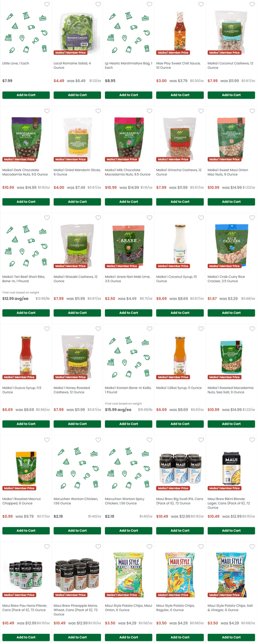Heart the Maika'i Coconut Syrup product
The width and height of the screenshot is (257, 644).
pyautogui.click(x=201, y=218)
